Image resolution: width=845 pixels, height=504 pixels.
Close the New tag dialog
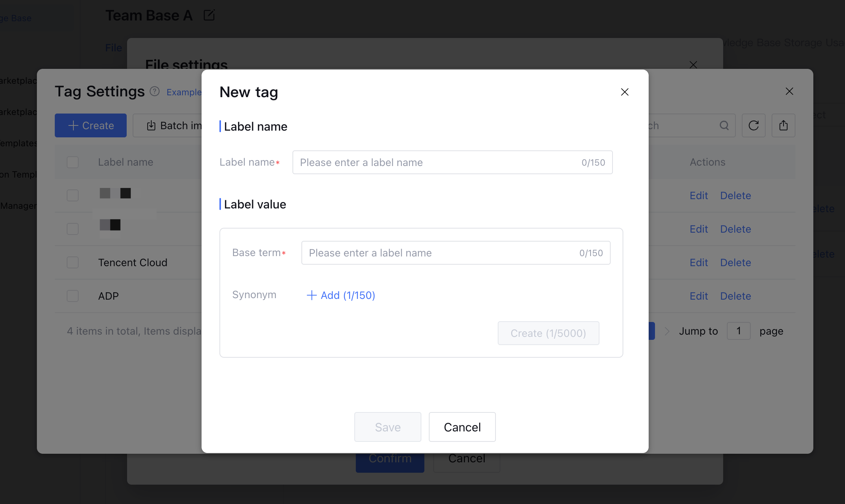click(625, 92)
